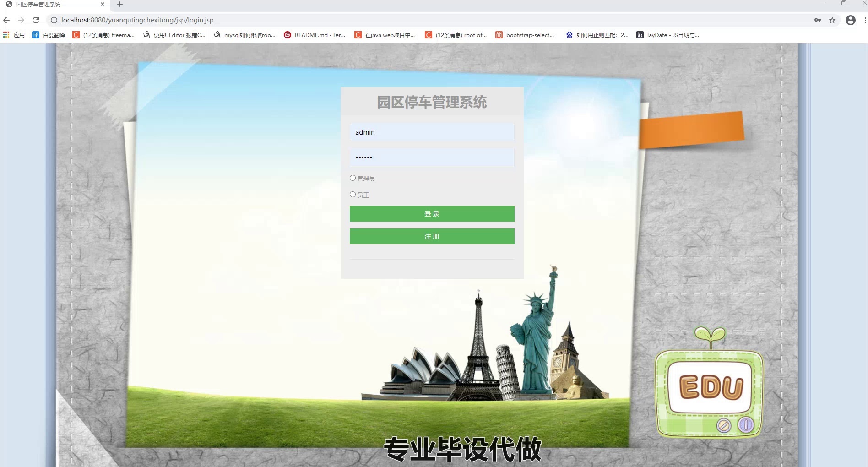Open the Chrome profile avatar
The image size is (868, 467).
click(x=851, y=20)
